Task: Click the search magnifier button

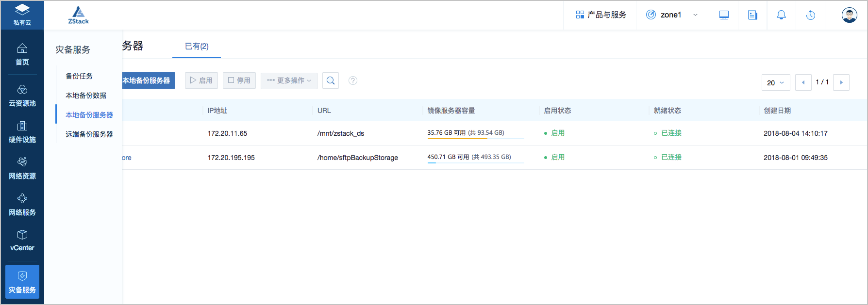Action: (x=331, y=80)
